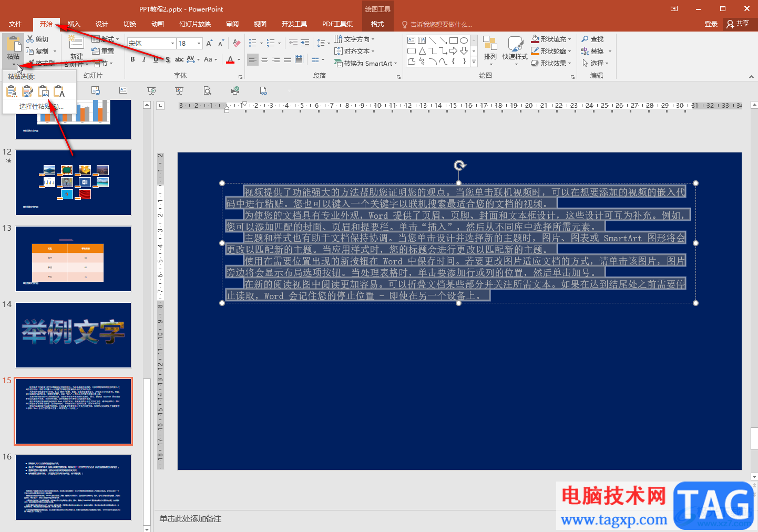
Task: Open Shape Effects (形状效果) menu
Action: coord(551,63)
